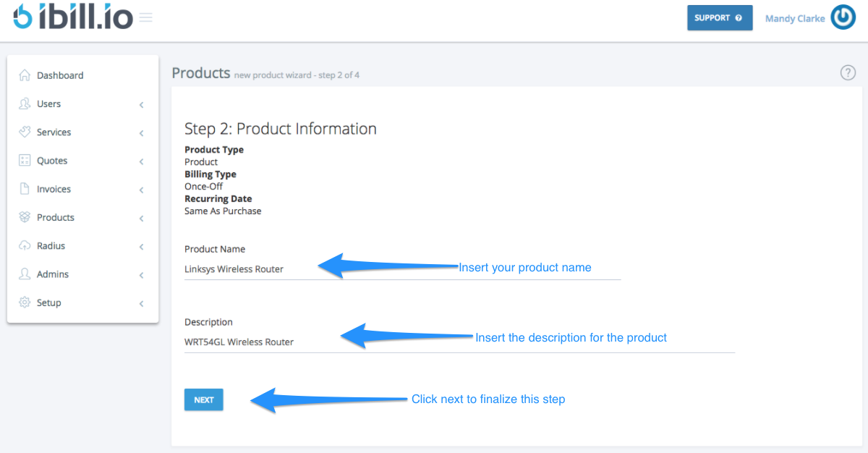This screenshot has width=868, height=453.
Task: Open the help question mark icon
Action: coord(848,72)
